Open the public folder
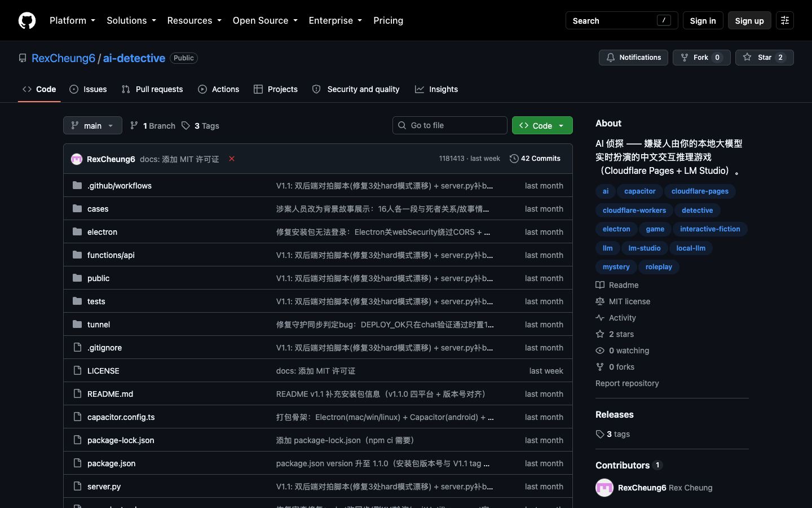This screenshot has width=812, height=508. click(99, 278)
